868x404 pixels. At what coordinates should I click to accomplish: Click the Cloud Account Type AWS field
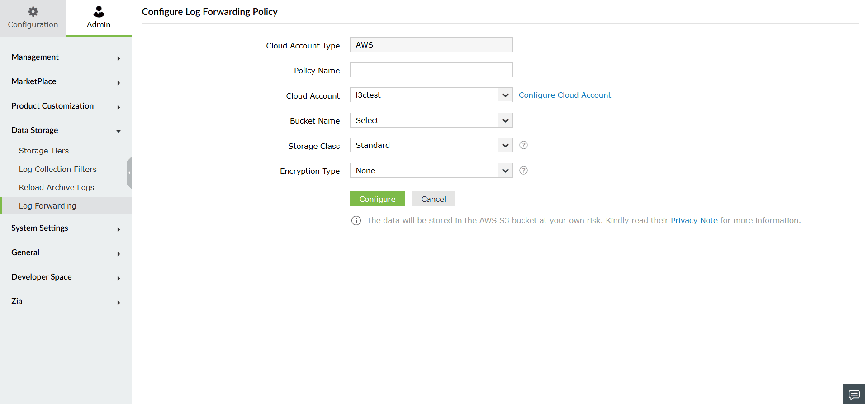coord(431,45)
